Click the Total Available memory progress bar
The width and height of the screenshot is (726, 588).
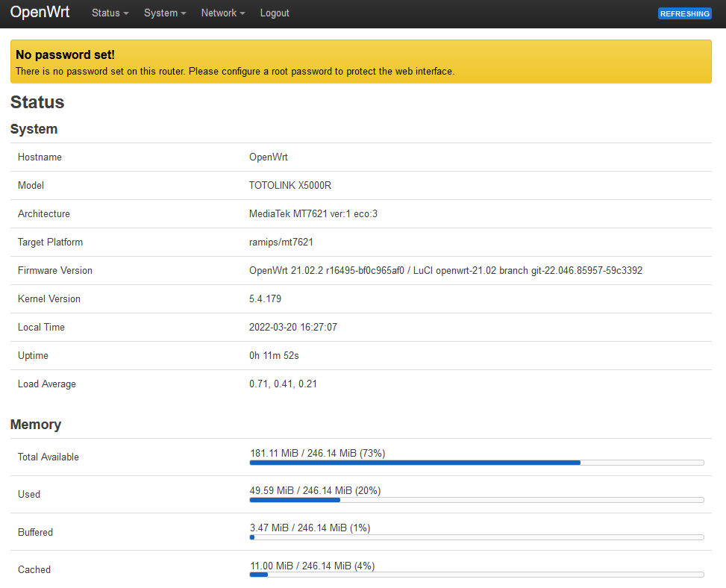pyautogui.click(x=477, y=463)
